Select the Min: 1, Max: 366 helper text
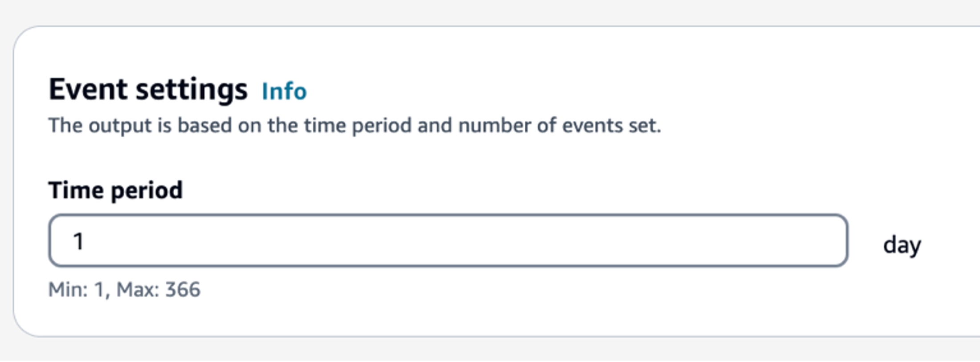980x362 pixels. point(125,289)
